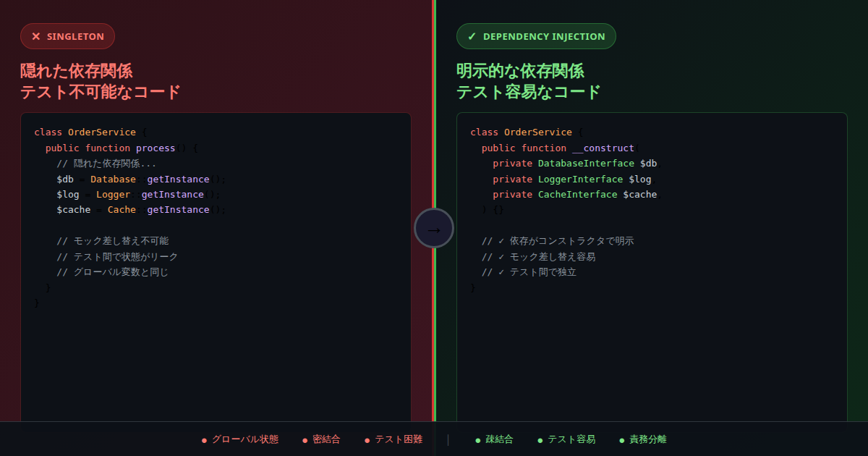Viewport: 868px width, 456px height.
Task: Click the green dot beside 責務分離
Action: click(622, 440)
